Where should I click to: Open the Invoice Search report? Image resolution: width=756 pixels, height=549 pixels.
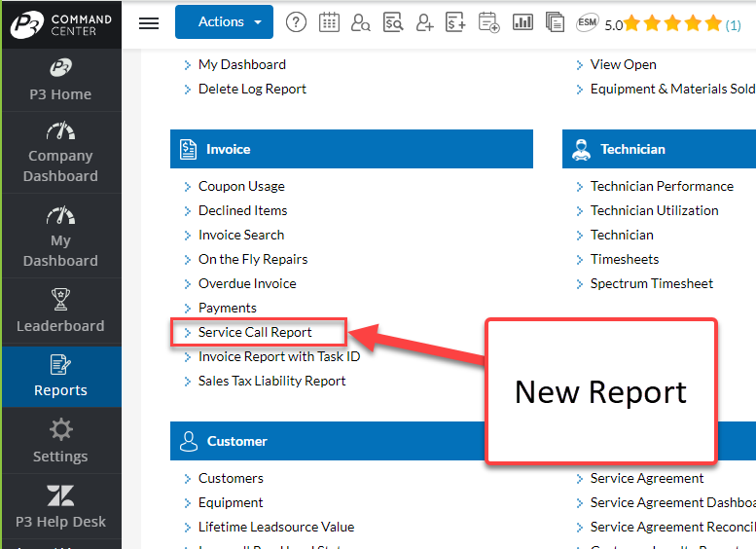241,235
